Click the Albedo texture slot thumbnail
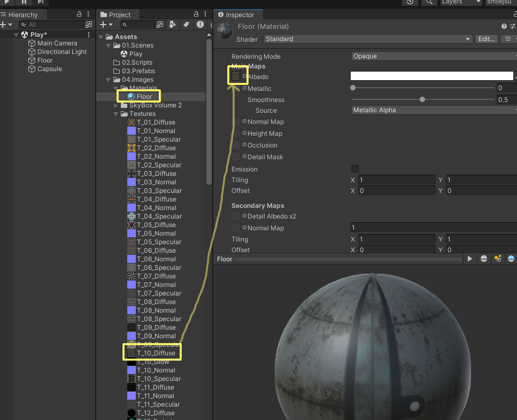The image size is (517, 420). click(235, 76)
